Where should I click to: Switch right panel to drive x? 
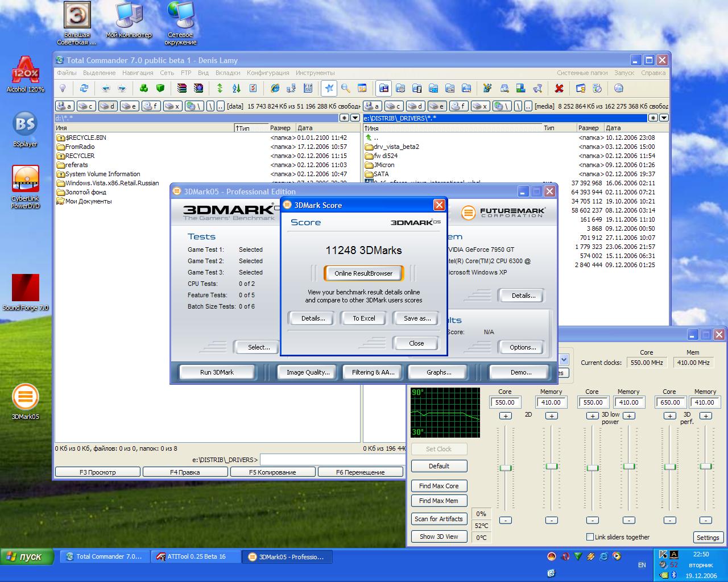481,106
